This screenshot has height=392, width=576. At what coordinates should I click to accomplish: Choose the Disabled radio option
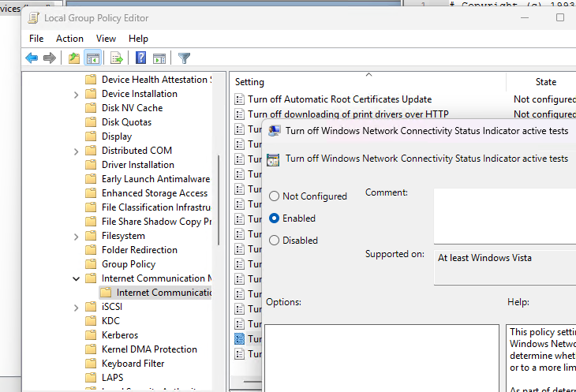[275, 241]
